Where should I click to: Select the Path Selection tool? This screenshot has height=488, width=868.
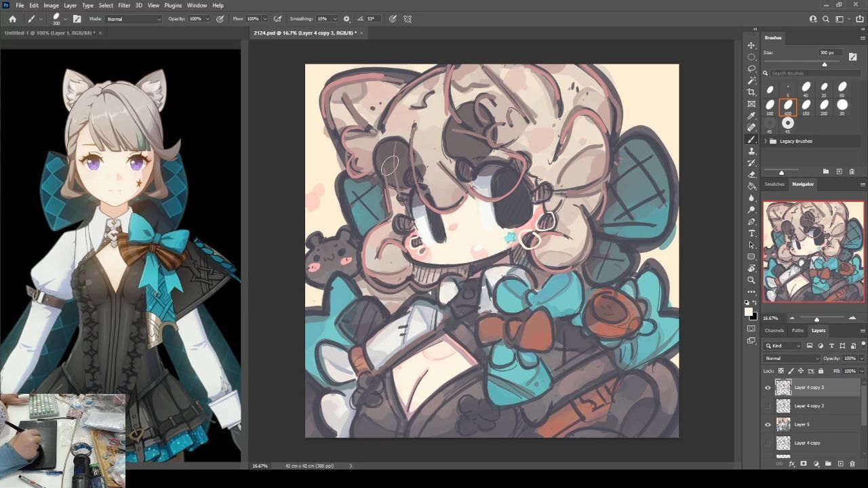[x=751, y=245]
